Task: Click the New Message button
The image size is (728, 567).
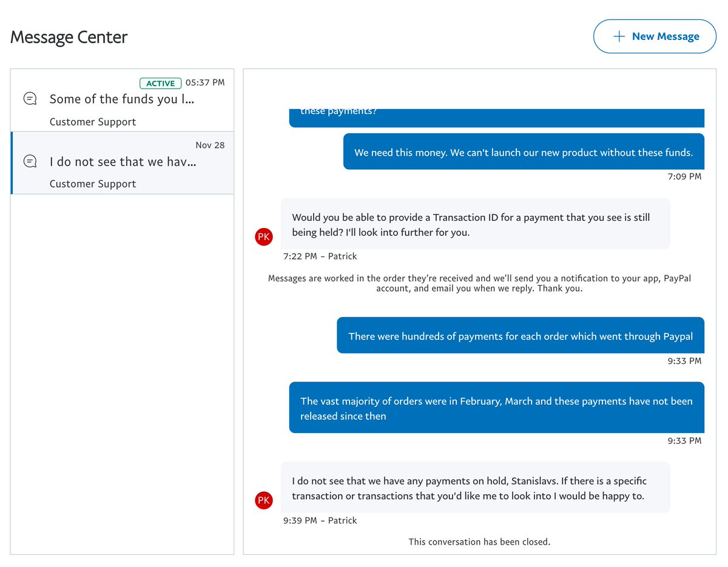Action: pos(655,36)
